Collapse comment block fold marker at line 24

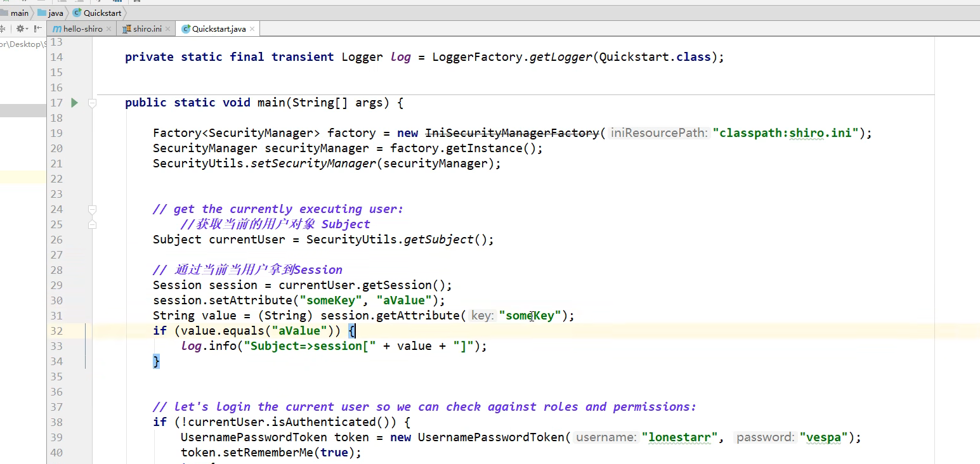(93, 209)
